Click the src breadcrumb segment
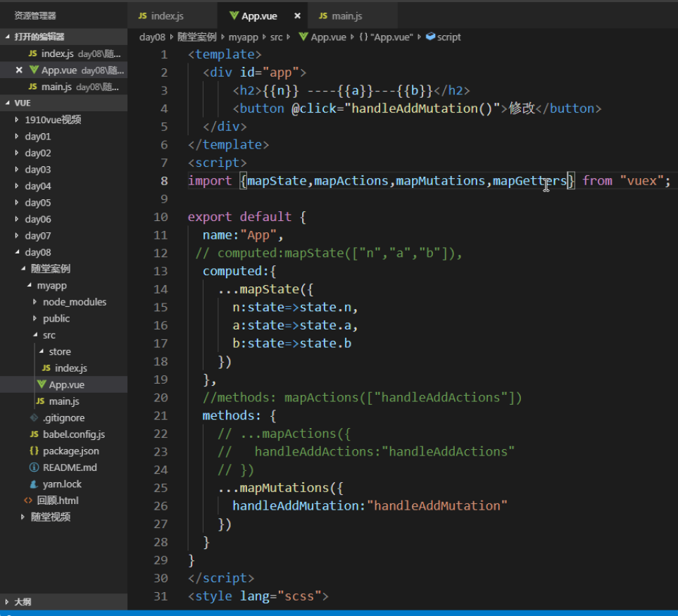The width and height of the screenshot is (678, 616). (x=276, y=37)
